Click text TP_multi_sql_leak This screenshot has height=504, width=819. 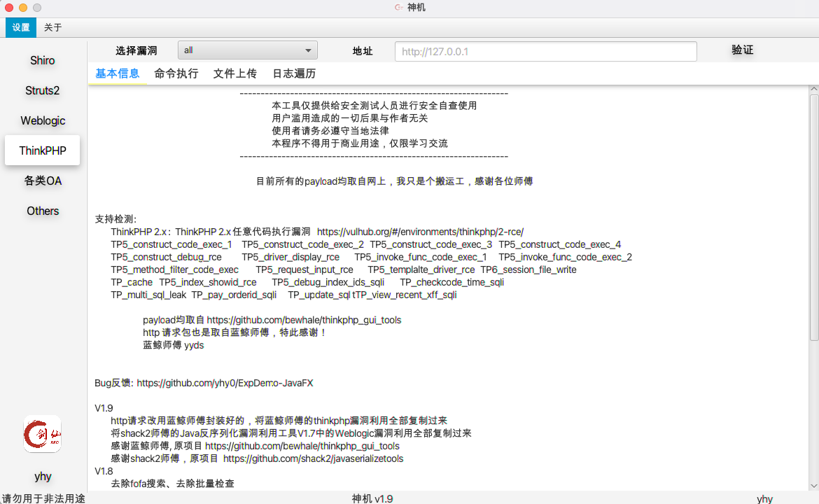pyautogui.click(x=148, y=295)
